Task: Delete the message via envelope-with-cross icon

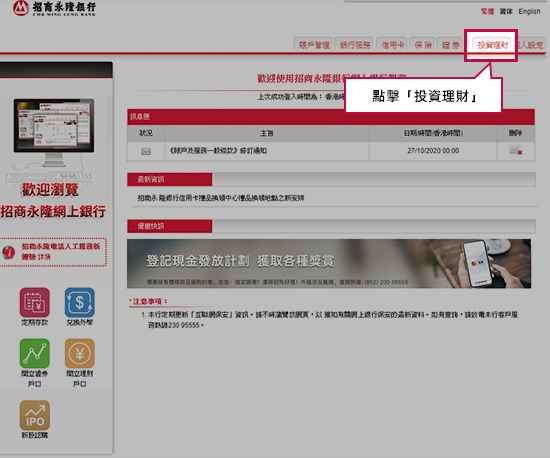Action: coord(516,151)
